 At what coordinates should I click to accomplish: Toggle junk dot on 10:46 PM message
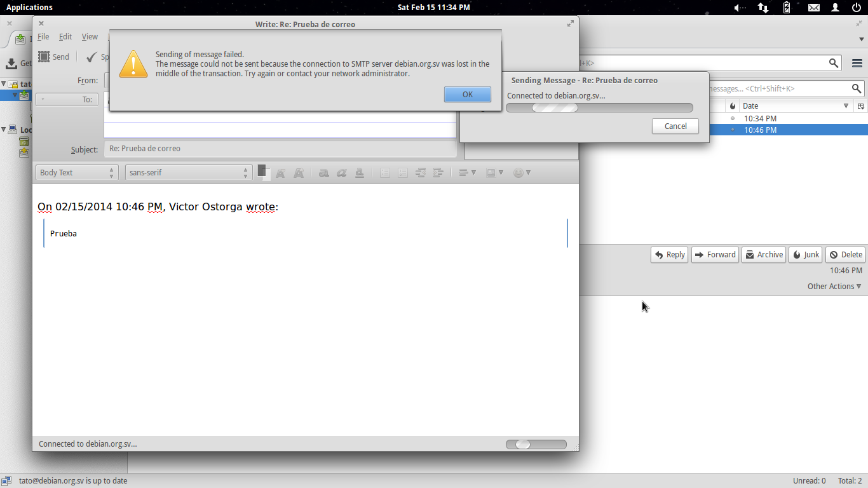tap(733, 130)
